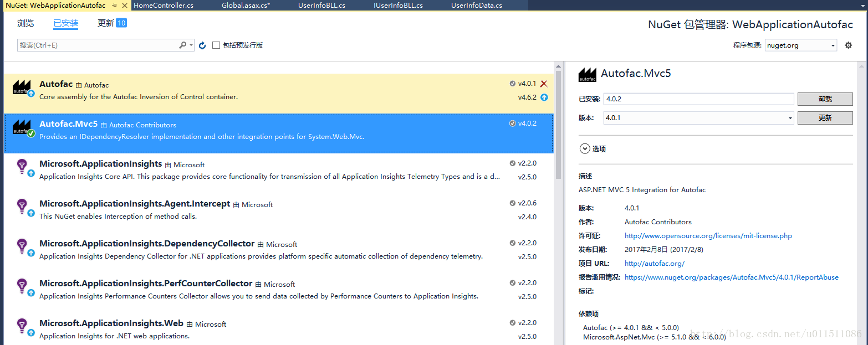Click the search magnifier icon

(x=182, y=45)
